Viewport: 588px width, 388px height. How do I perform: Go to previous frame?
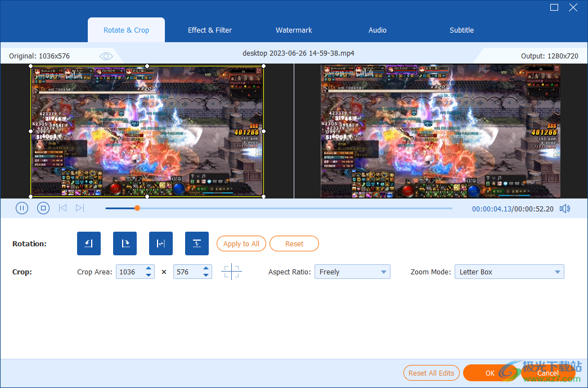[62, 208]
